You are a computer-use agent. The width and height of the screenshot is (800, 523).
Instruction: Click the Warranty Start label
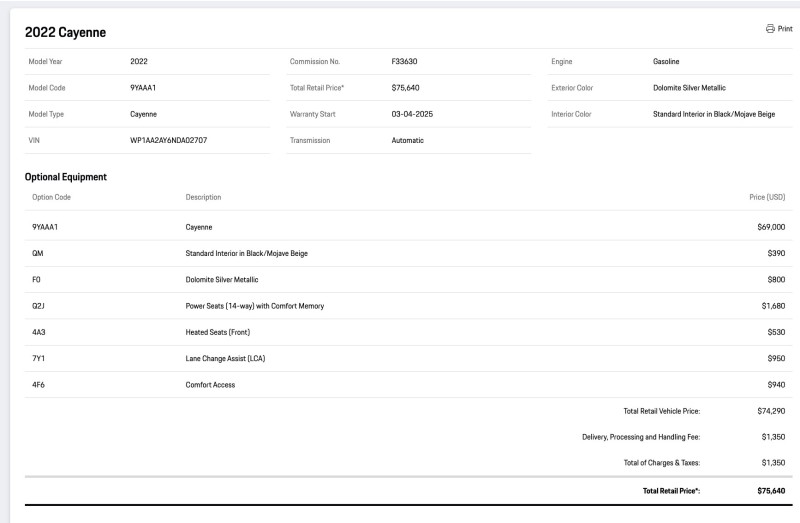click(x=313, y=114)
